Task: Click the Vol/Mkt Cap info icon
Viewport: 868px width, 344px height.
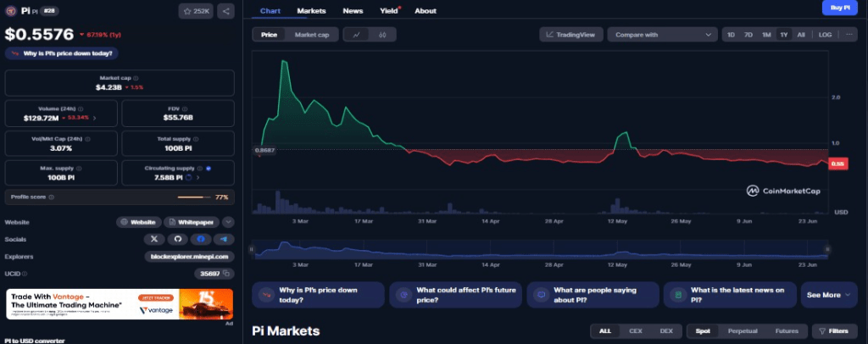Action: (x=88, y=139)
